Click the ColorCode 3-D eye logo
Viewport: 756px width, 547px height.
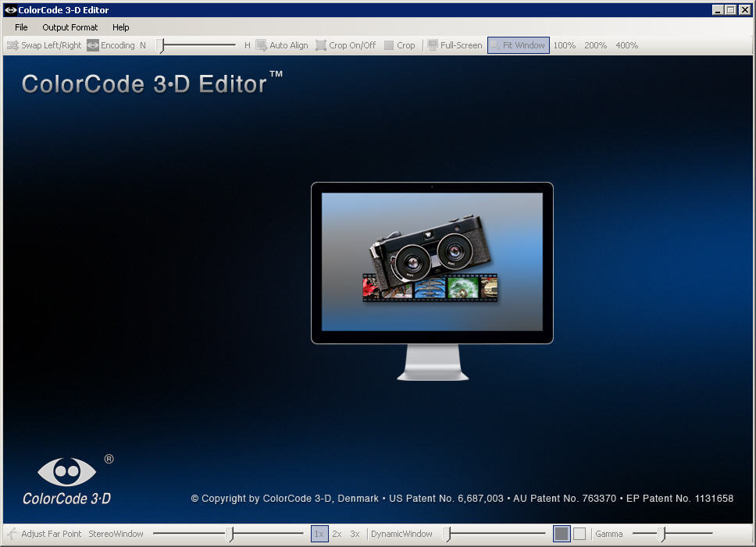67,472
